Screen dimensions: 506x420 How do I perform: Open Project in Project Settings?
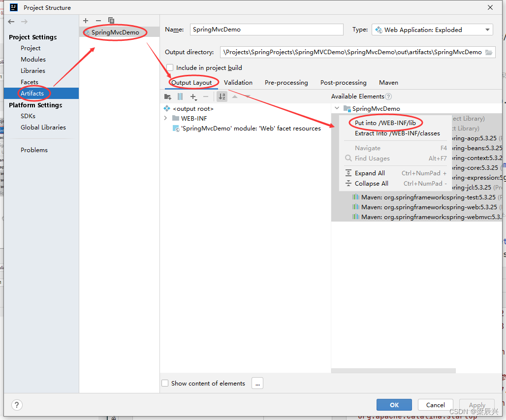[x=31, y=48]
